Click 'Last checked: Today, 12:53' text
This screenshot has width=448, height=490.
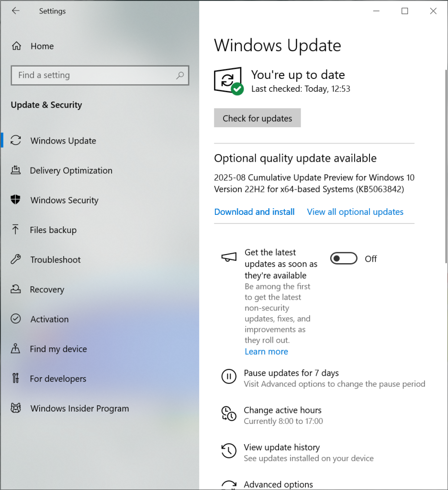pos(301,89)
